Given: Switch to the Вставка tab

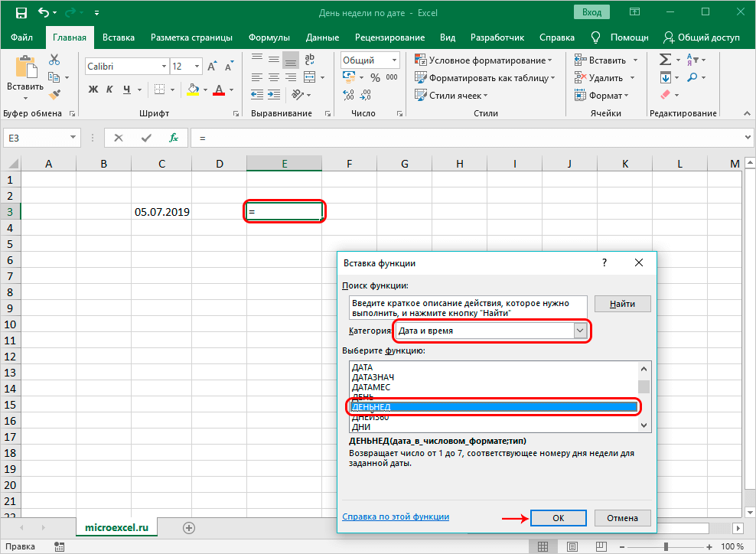Looking at the screenshot, I should click(x=119, y=37).
